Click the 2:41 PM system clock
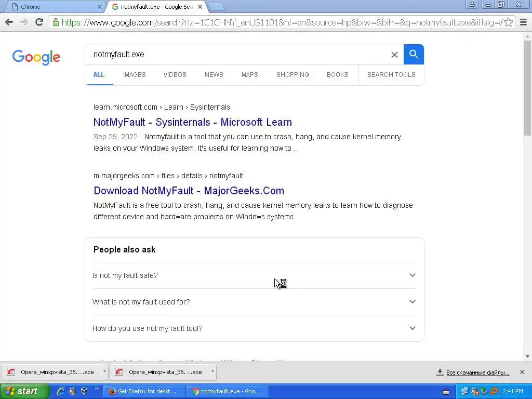Image resolution: width=532 pixels, height=399 pixels. tap(513, 391)
